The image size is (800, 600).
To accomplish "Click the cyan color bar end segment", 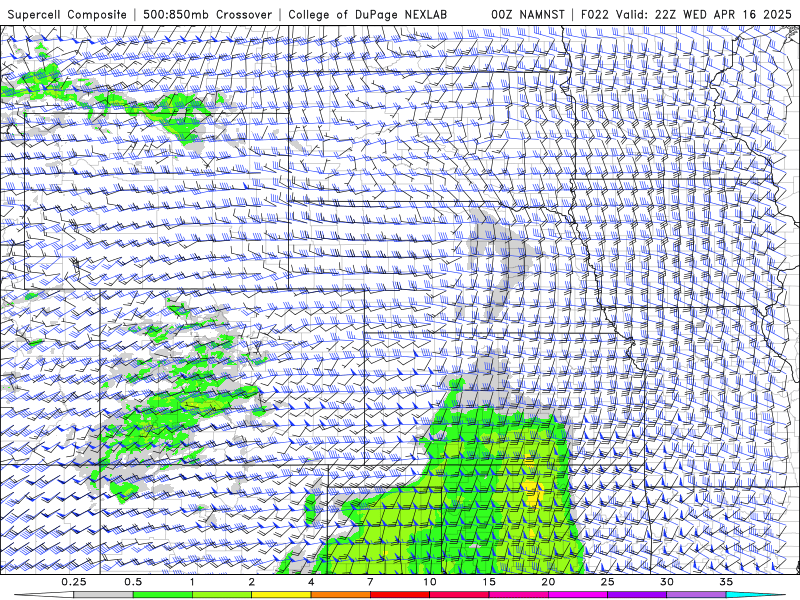I will point(755,595).
